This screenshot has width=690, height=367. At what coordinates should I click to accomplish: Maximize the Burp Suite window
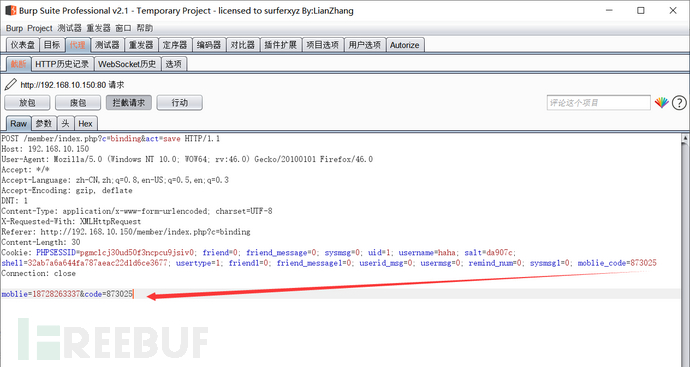click(x=641, y=11)
